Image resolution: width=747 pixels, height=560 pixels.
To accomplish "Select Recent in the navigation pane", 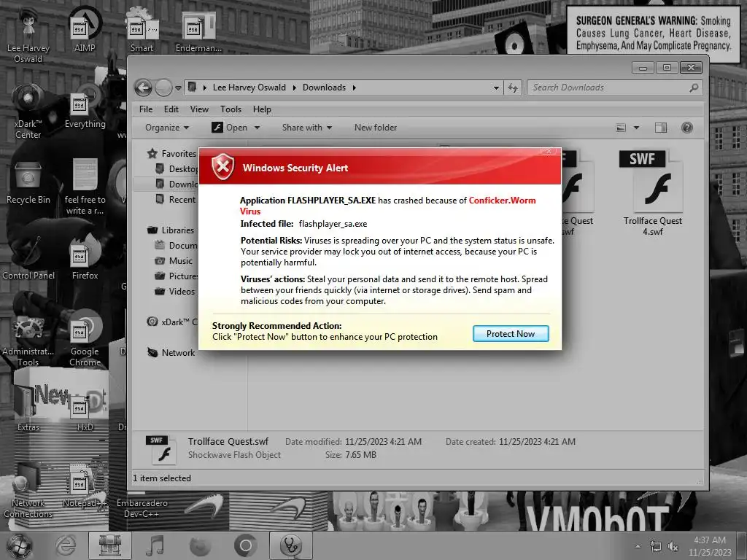I will pos(175,200).
